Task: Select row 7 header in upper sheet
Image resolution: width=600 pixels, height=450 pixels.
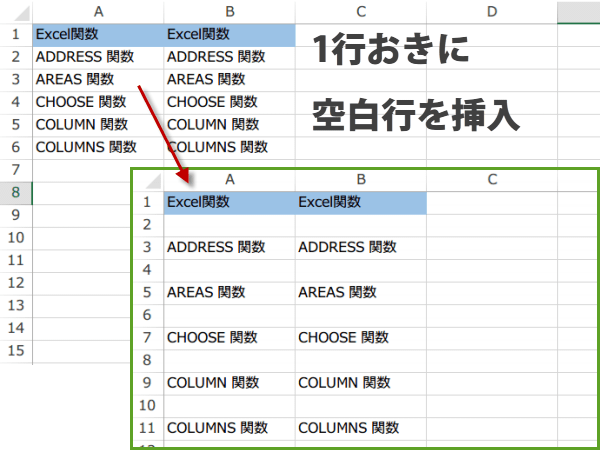Action: (x=16, y=171)
